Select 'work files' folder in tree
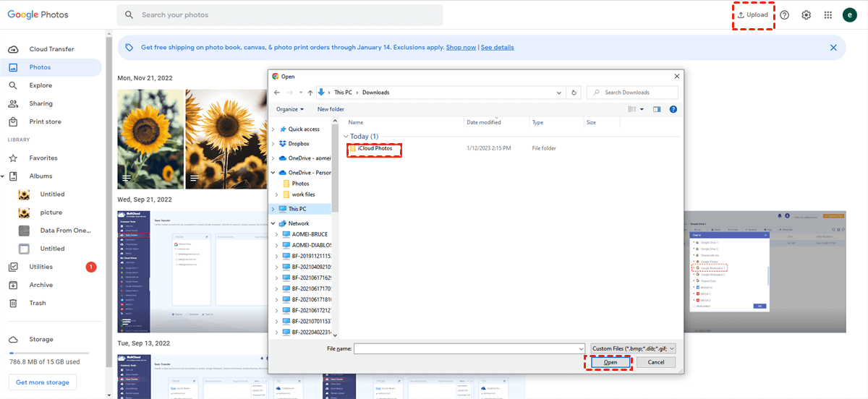The height and width of the screenshot is (399, 868). coord(303,194)
